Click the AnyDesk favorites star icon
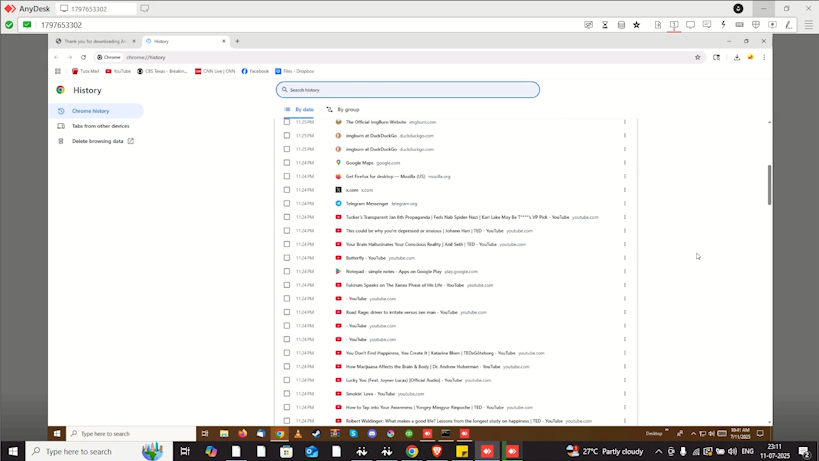The height and width of the screenshot is (461, 819). (636, 25)
